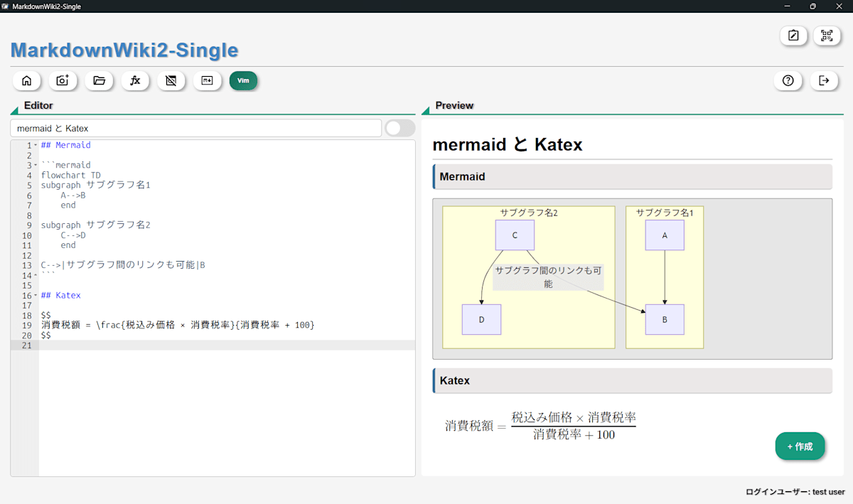853x504 pixels.
Task: Click the clipboard edit icon
Action: [793, 36]
